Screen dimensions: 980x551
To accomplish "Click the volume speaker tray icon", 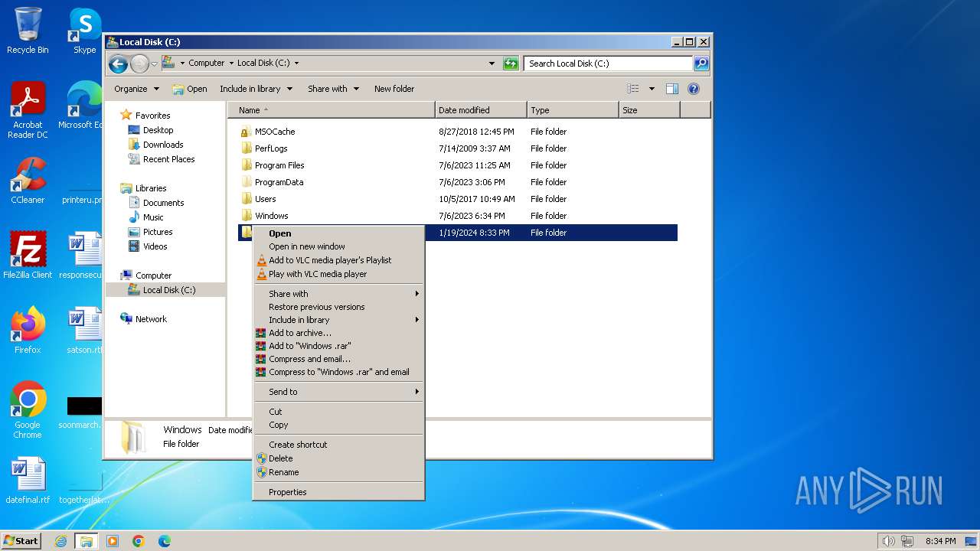I will point(888,541).
